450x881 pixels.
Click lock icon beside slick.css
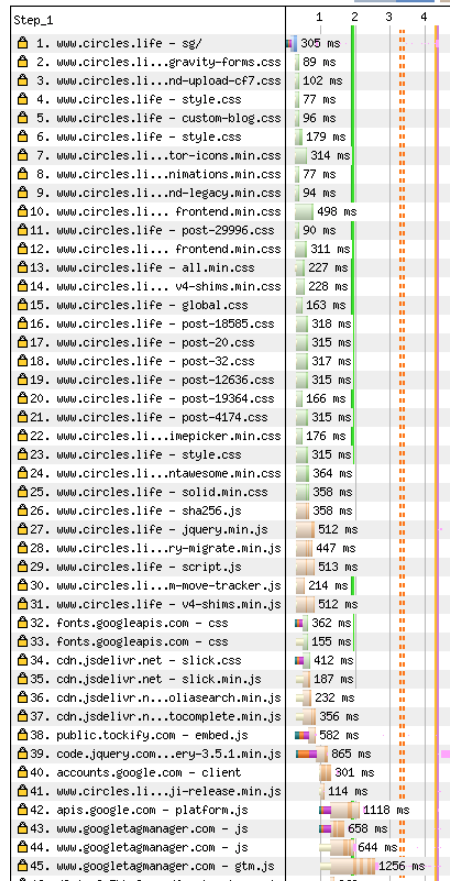coord(22,660)
